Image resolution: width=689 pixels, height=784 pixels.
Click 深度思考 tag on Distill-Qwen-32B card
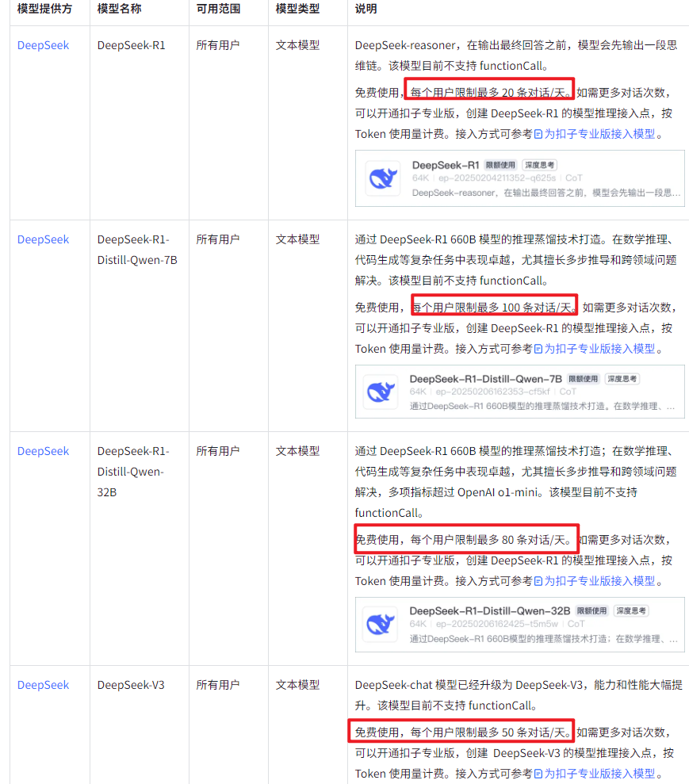(631, 611)
